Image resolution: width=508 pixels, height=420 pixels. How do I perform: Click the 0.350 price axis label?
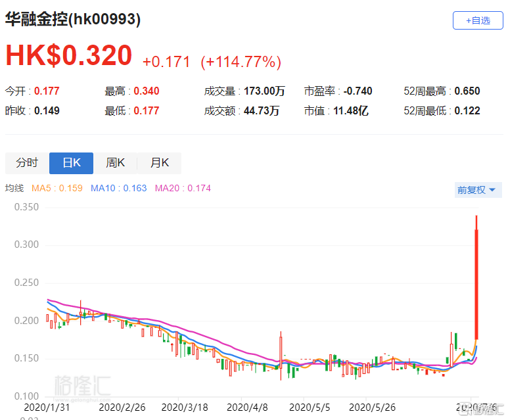[27, 207]
